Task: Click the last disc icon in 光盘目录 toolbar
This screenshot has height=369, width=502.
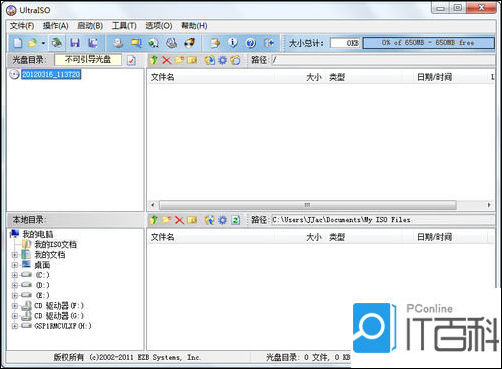Action: 235,60
